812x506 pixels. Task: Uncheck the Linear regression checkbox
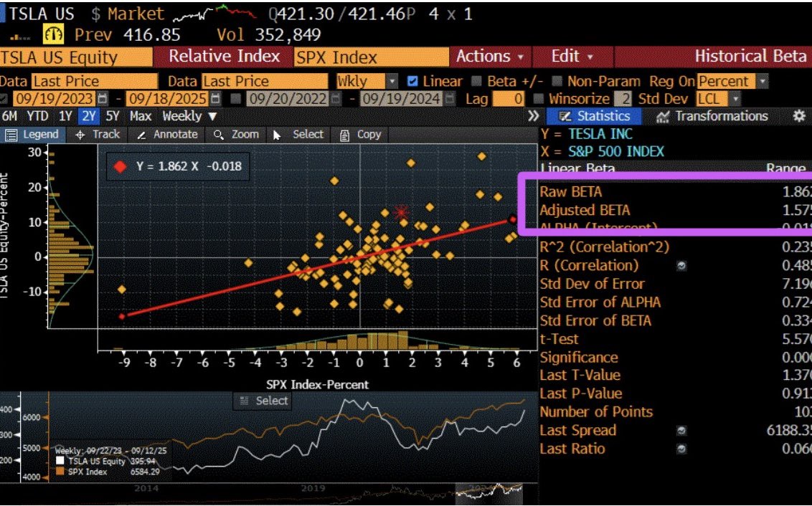tap(412, 81)
